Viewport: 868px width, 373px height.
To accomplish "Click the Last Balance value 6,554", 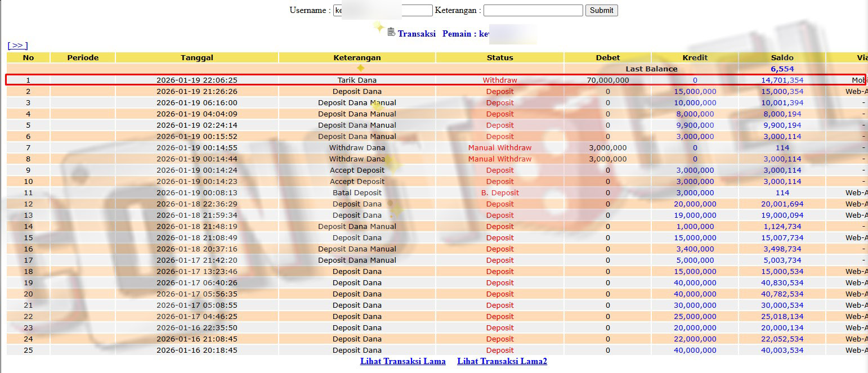I will point(782,69).
